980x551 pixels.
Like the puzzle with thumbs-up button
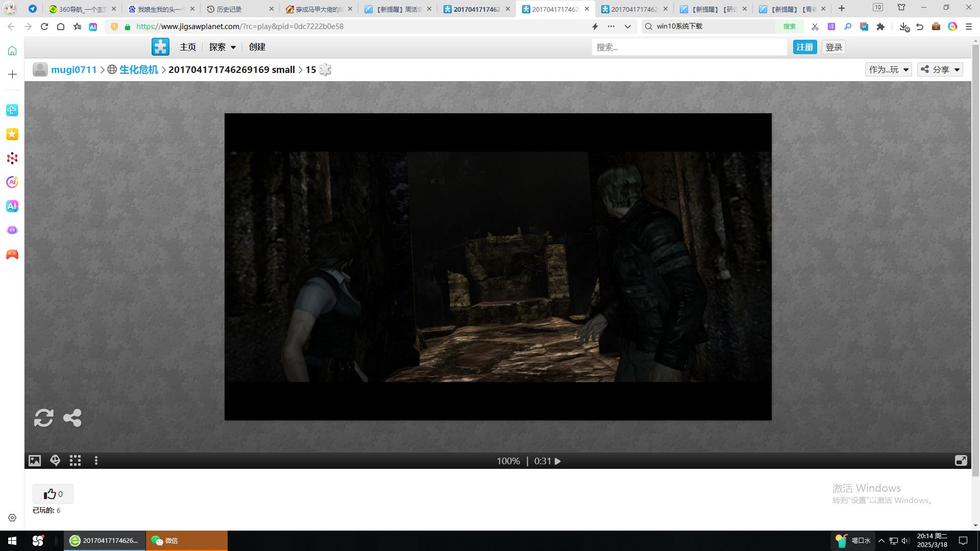pos(53,494)
